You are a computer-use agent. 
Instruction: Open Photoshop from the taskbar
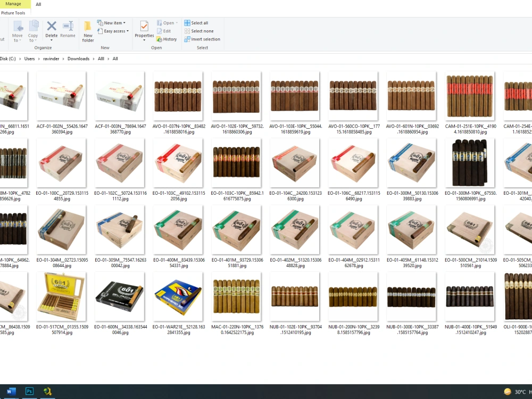tap(29, 391)
